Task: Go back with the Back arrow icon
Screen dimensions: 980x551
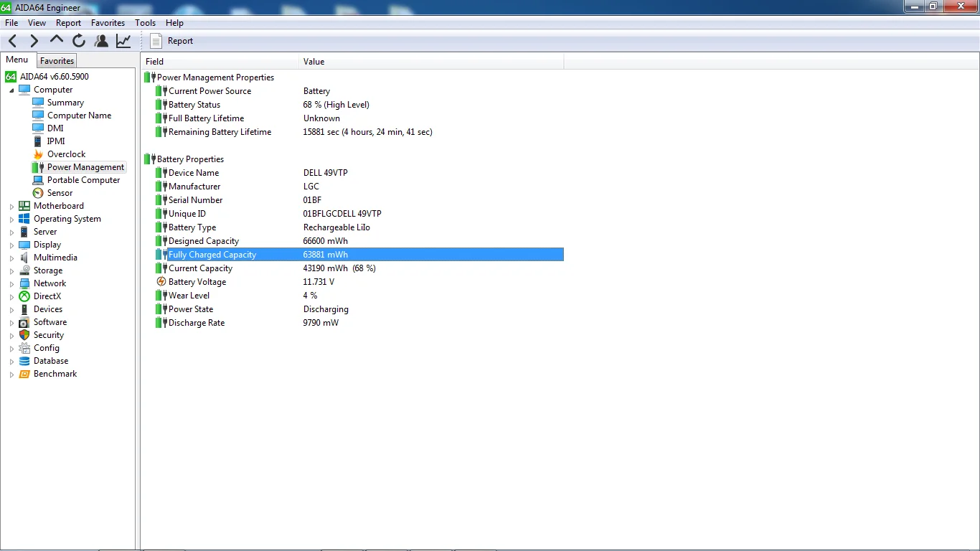Action: coord(13,41)
